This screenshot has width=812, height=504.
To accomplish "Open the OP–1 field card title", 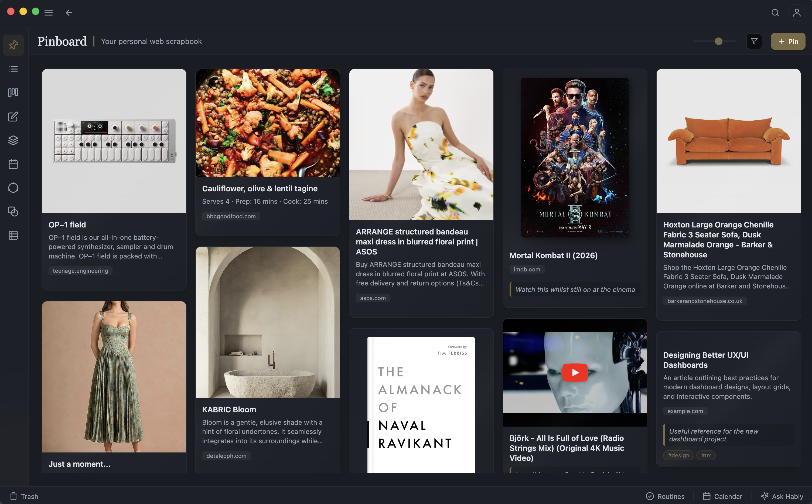I will [67, 225].
